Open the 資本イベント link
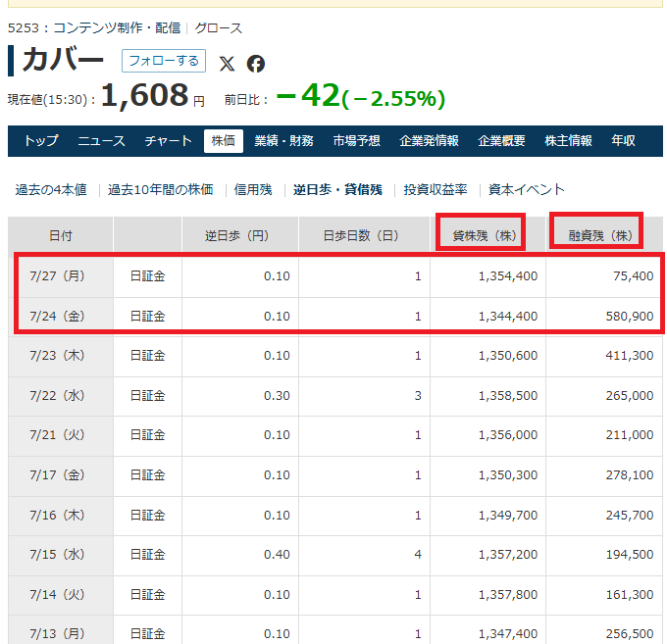The width and height of the screenshot is (667, 644). point(526,189)
